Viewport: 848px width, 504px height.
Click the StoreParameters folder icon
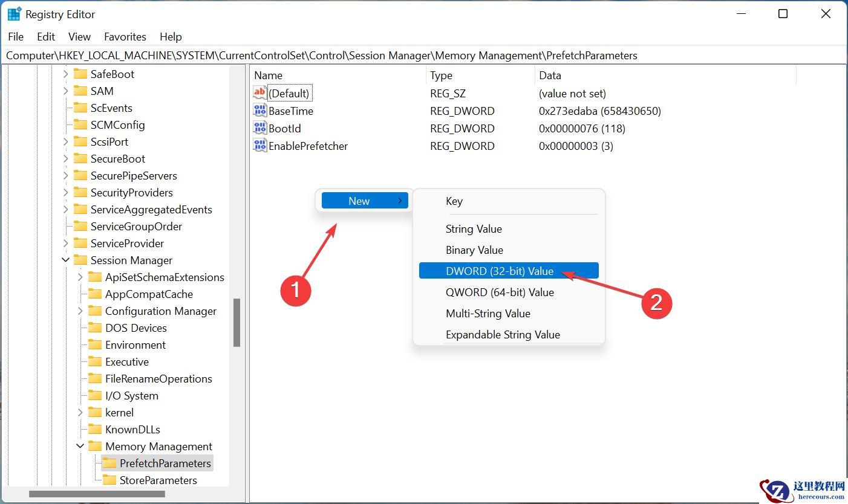109,480
